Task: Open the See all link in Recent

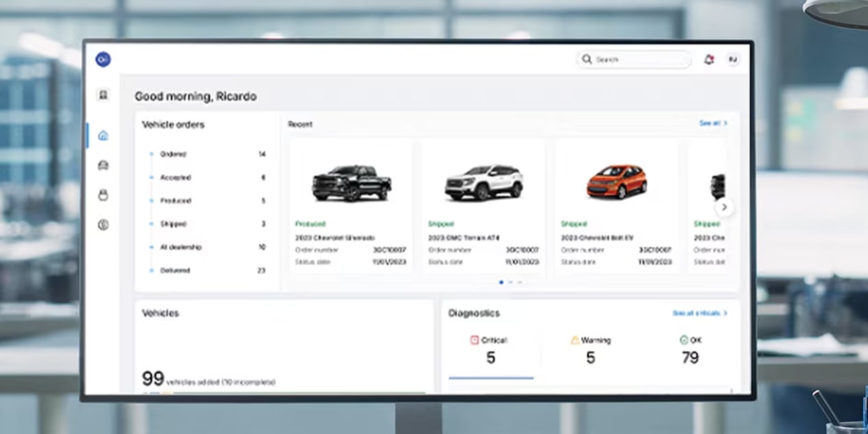Action: (x=713, y=123)
